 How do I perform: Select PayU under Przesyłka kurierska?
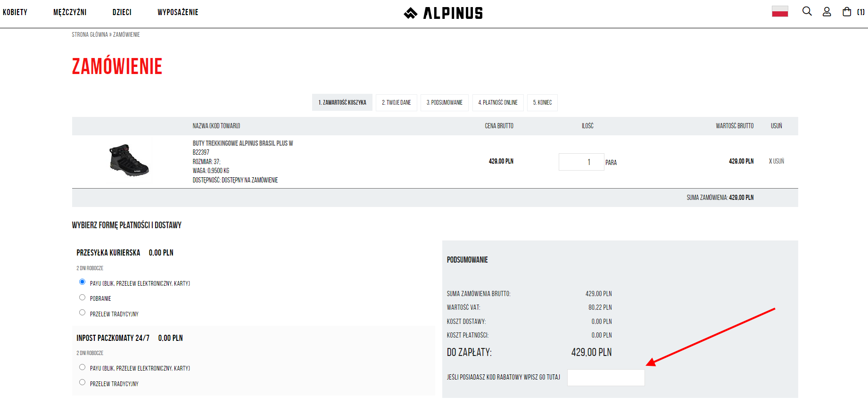coord(83,282)
